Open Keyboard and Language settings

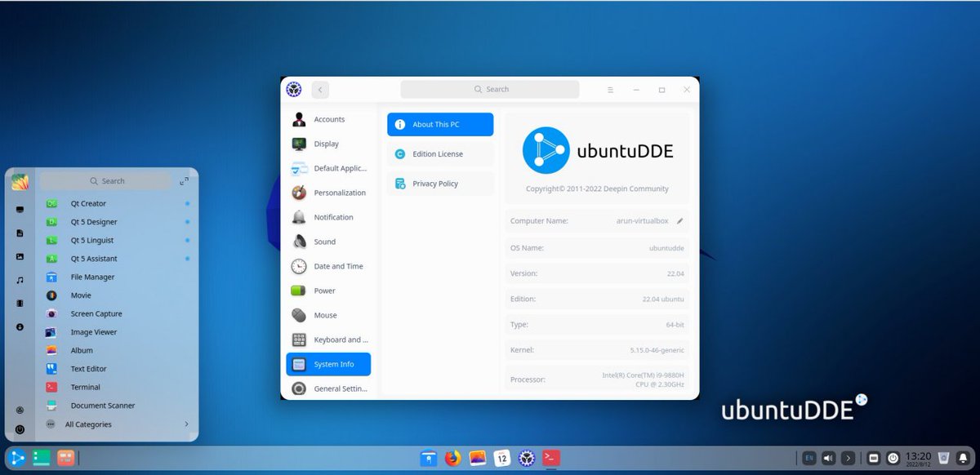pos(328,340)
